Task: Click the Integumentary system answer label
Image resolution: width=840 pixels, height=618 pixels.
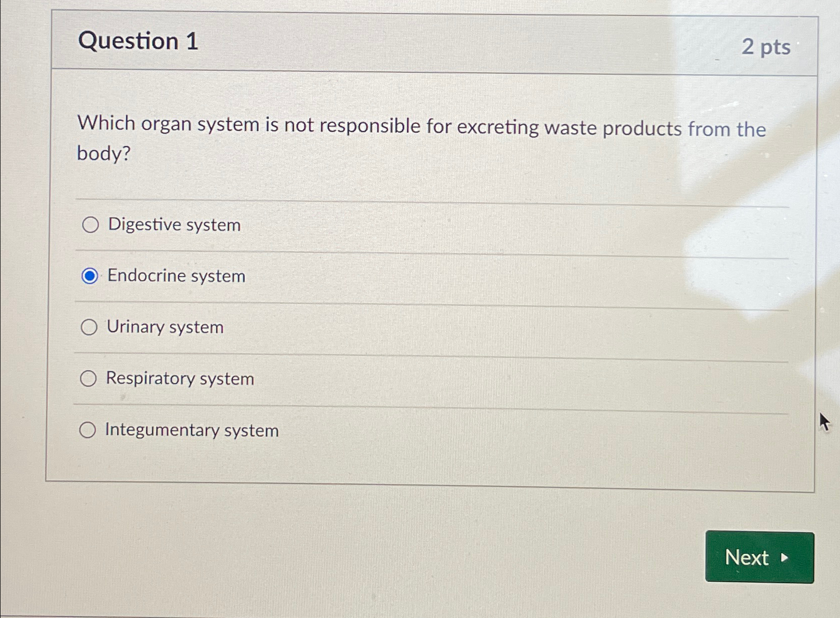Action: [192, 430]
